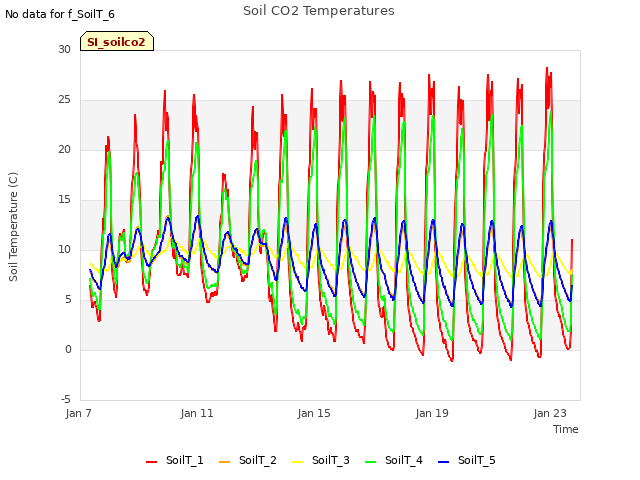The width and height of the screenshot is (640, 480).
Task: Click the 25 y-axis tick label
Action: (x=64, y=100)
